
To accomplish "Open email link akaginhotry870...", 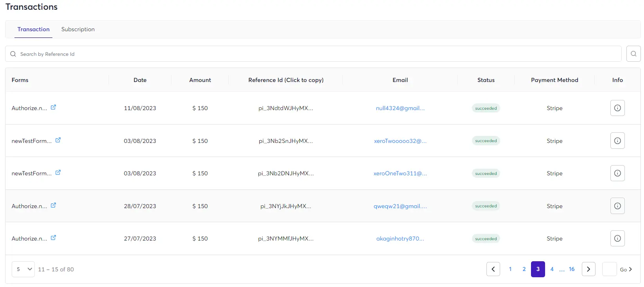I will click(x=400, y=239).
